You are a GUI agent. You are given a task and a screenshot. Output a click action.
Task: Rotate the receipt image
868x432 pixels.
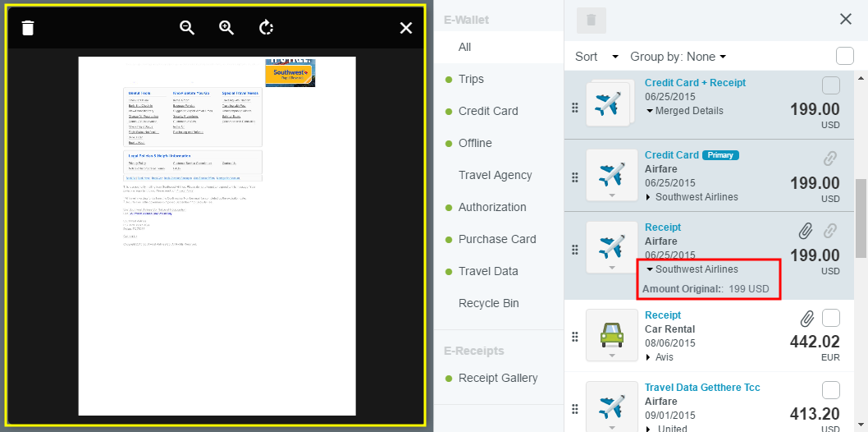click(x=266, y=28)
